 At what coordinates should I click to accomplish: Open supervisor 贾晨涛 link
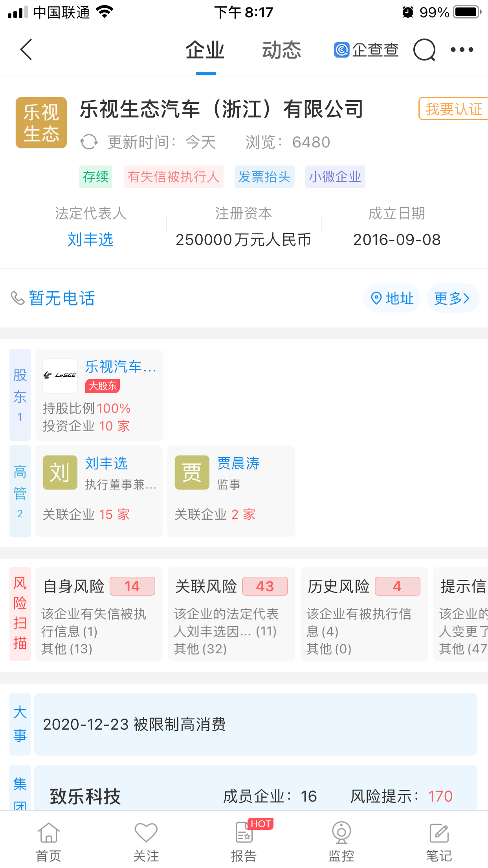point(238,463)
